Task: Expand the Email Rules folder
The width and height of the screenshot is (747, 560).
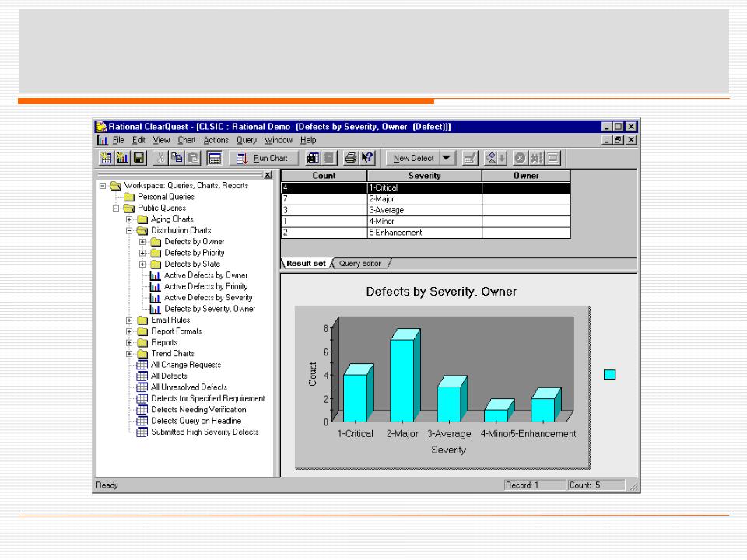Action: click(x=129, y=320)
